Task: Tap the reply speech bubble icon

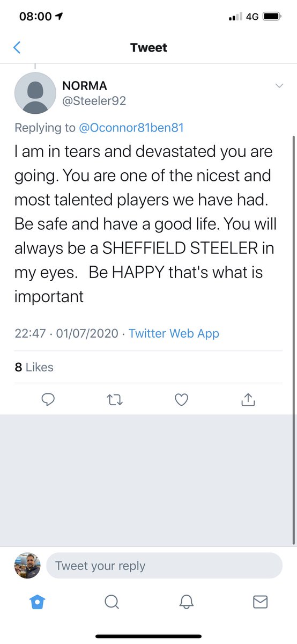Action: tap(49, 399)
